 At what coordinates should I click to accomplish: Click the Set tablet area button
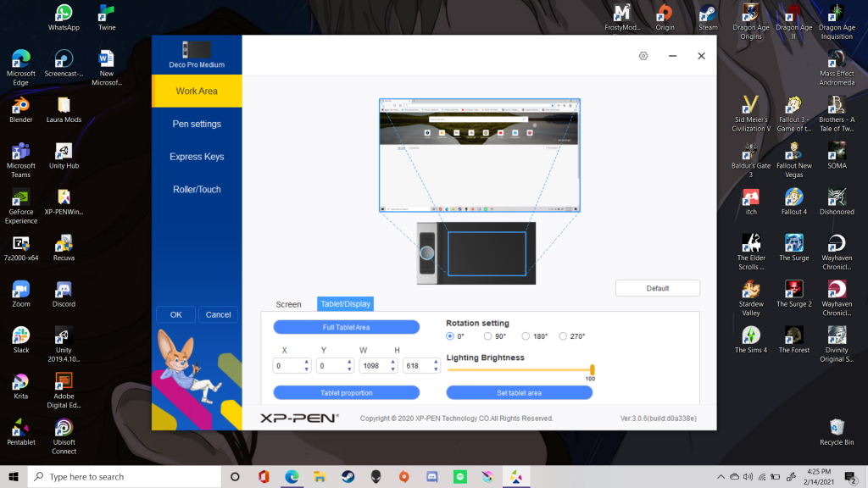click(520, 393)
